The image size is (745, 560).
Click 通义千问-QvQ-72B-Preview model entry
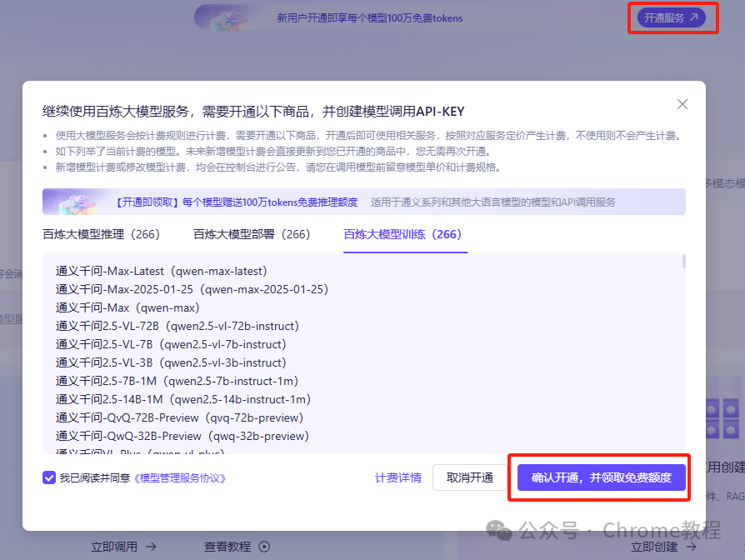[x=180, y=417]
